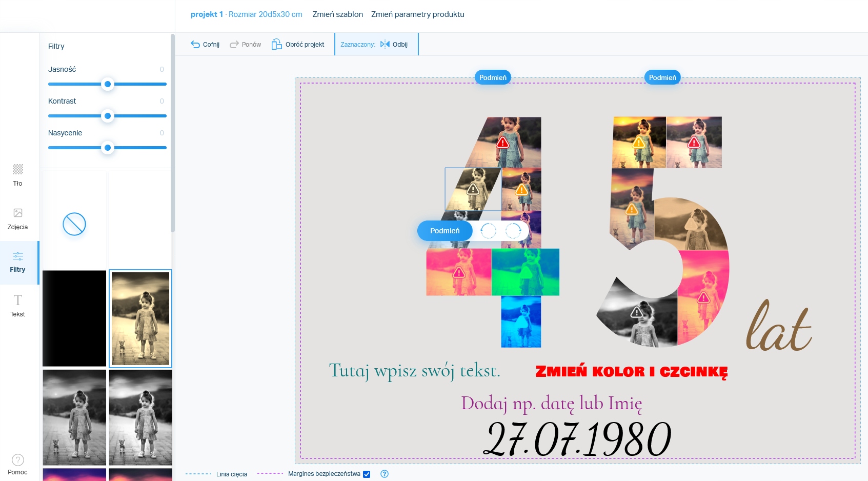Click Zmień szablon link
This screenshot has height=481, width=868.
click(x=337, y=14)
